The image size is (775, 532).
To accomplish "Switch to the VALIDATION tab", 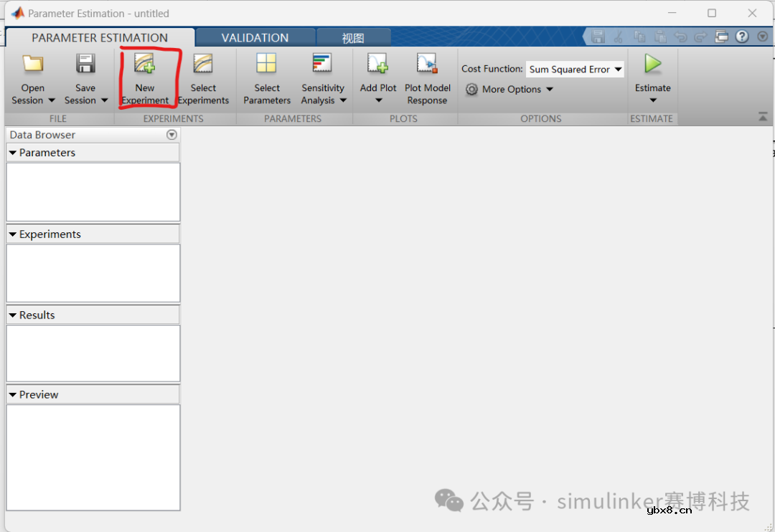I will click(255, 37).
